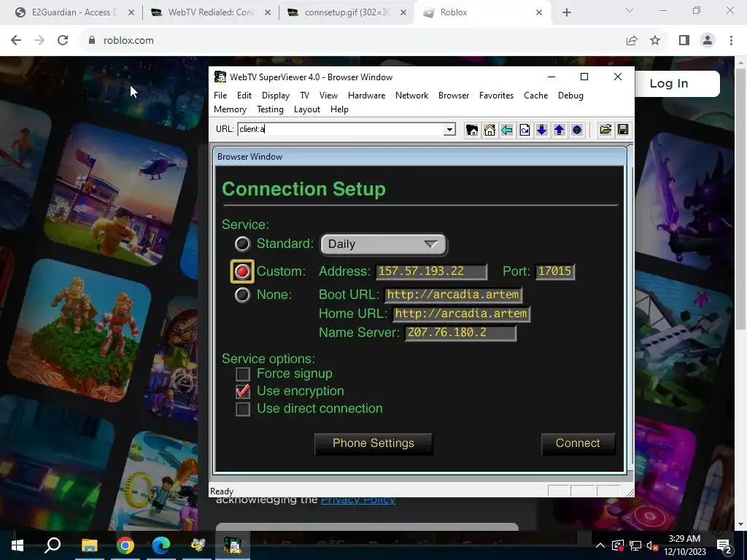
Task: Switch to Google Chrome in the taskbar
Action: point(125,545)
